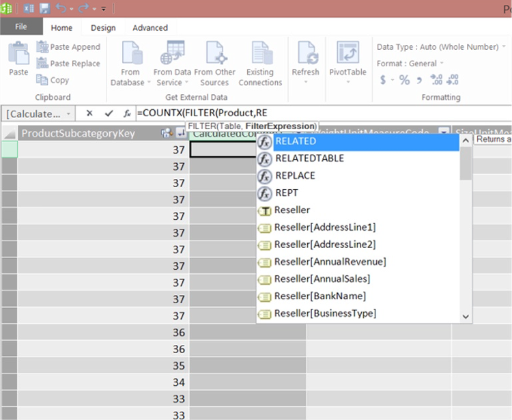Click the Paste icon in Clipboard group
The width and height of the screenshot is (512, 420).
[18, 59]
